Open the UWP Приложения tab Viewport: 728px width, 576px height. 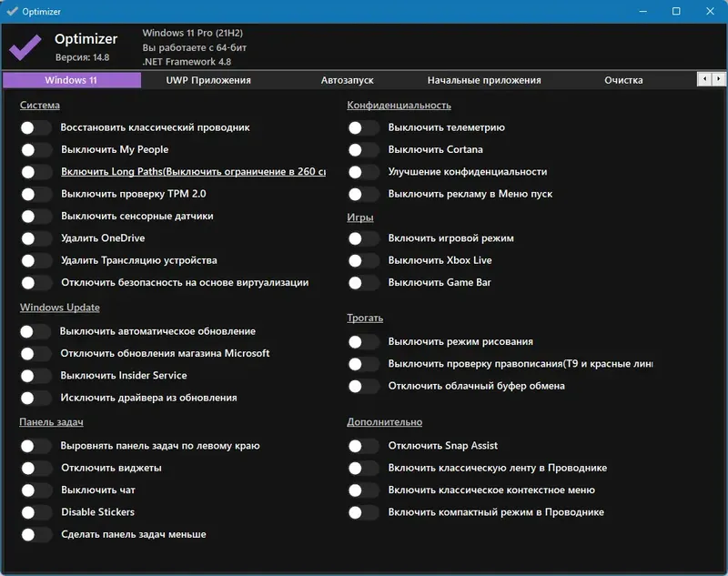(x=208, y=80)
